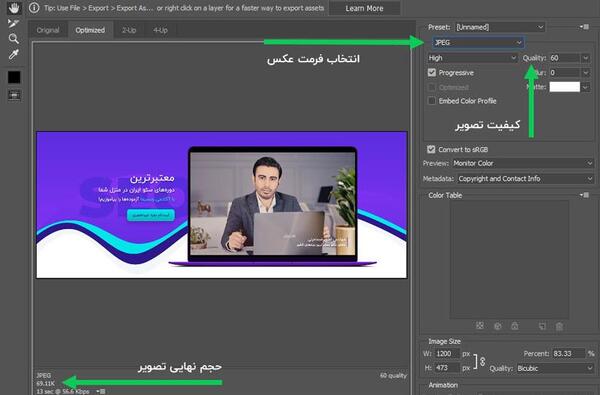This screenshot has height=395, width=600.
Task: Click add new color icon in Color Table
Action: [x=542, y=326]
